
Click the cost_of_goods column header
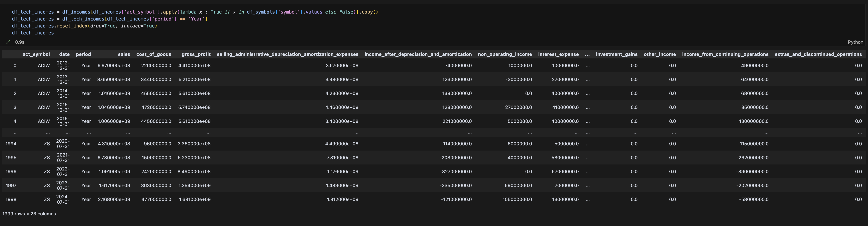(154, 54)
